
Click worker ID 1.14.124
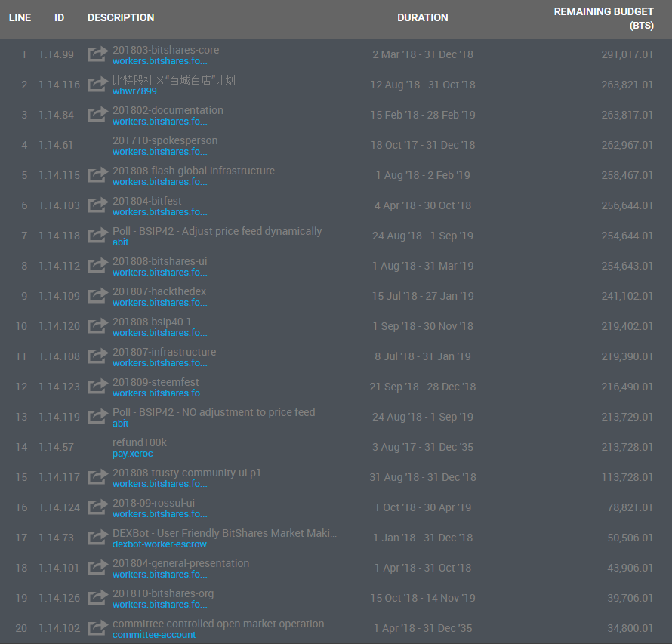(59, 507)
